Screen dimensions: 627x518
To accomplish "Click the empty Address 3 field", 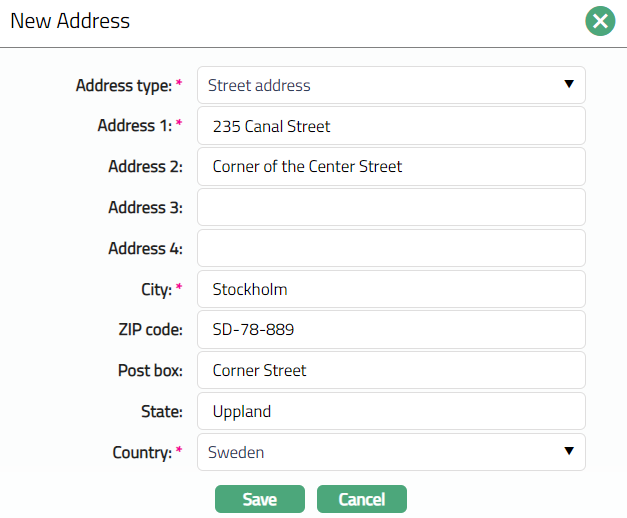I will pyautogui.click(x=391, y=208).
